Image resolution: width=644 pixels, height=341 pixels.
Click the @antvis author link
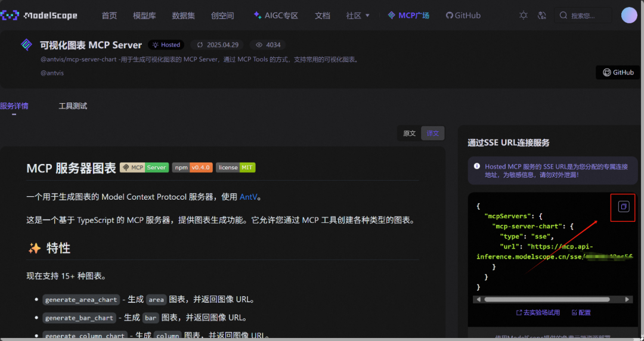(52, 73)
